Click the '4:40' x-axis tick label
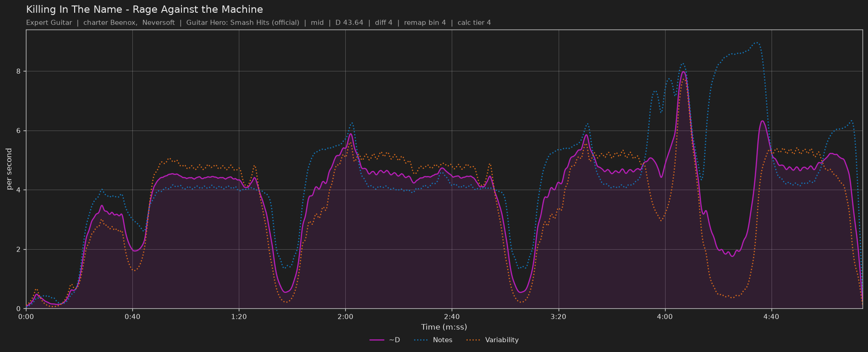 point(771,317)
